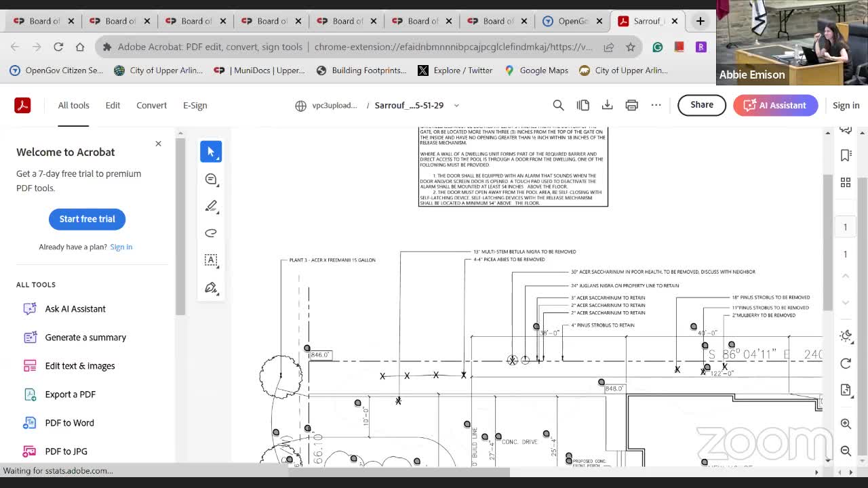This screenshot has height=488, width=868.
Task: Toggle night mode display theme
Action: 846,336
